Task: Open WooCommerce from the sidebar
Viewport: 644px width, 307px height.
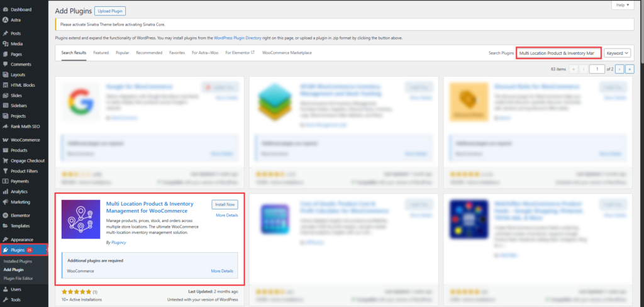Action: pos(5,140)
